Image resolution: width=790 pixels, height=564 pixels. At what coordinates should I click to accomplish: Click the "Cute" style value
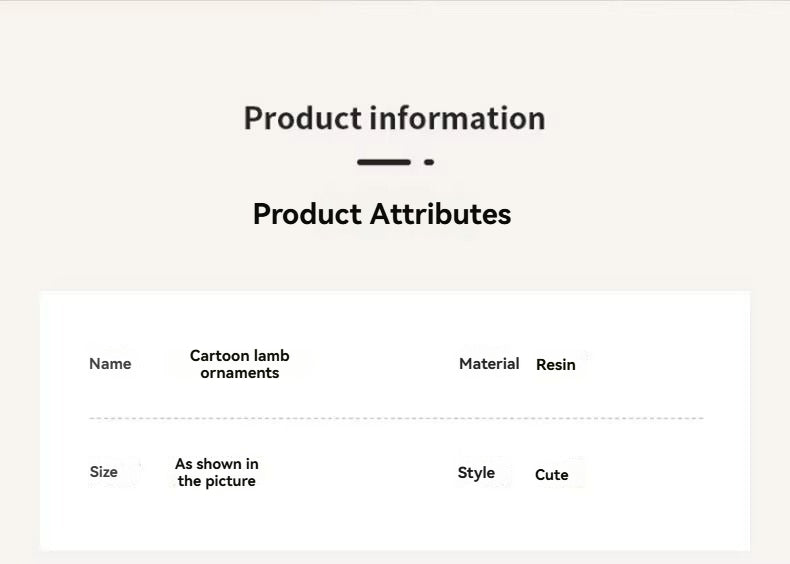[551, 475]
